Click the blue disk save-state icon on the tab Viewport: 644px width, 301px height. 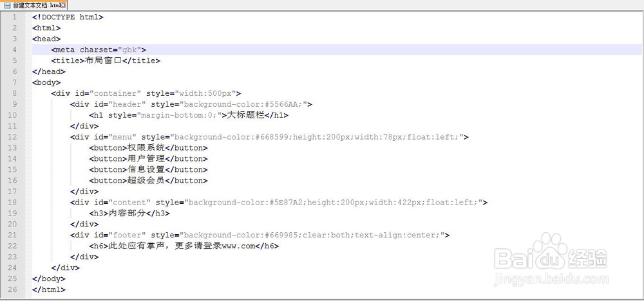pyautogui.click(x=7, y=6)
